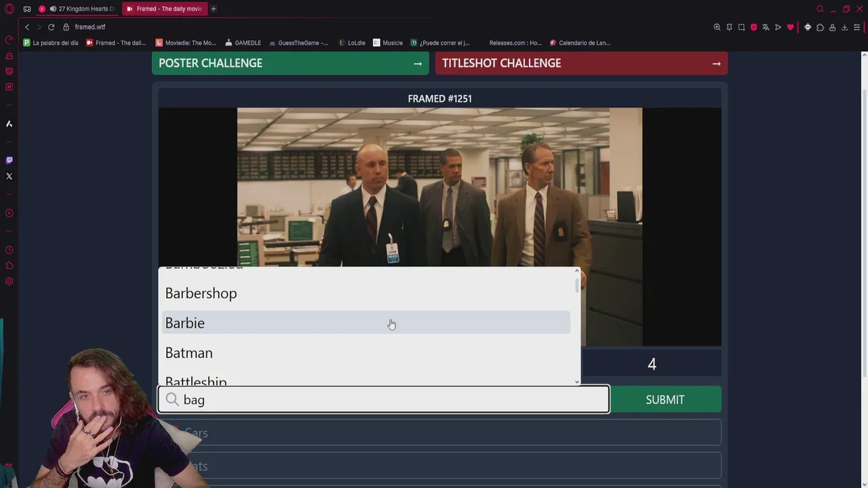The width and height of the screenshot is (868, 488).
Task: Click the page vertical scrollbar
Action: click(864, 234)
